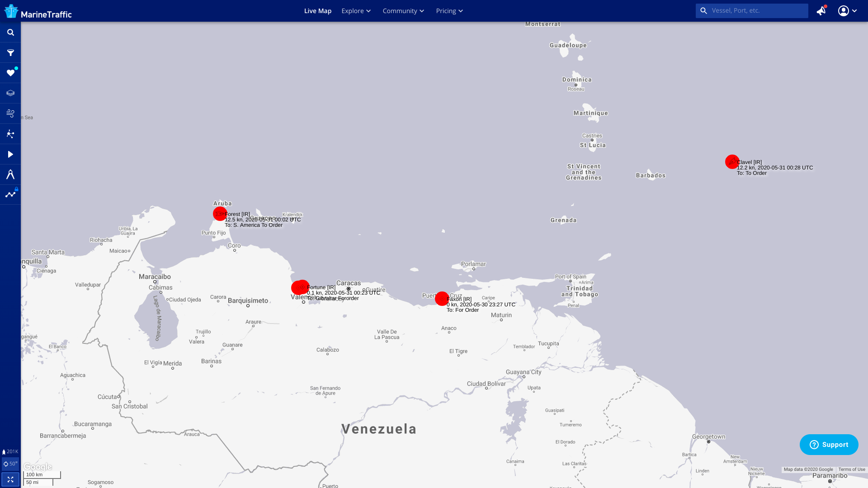Click the map scale bar 100 km
This screenshot has height=488, width=868.
[42, 475]
